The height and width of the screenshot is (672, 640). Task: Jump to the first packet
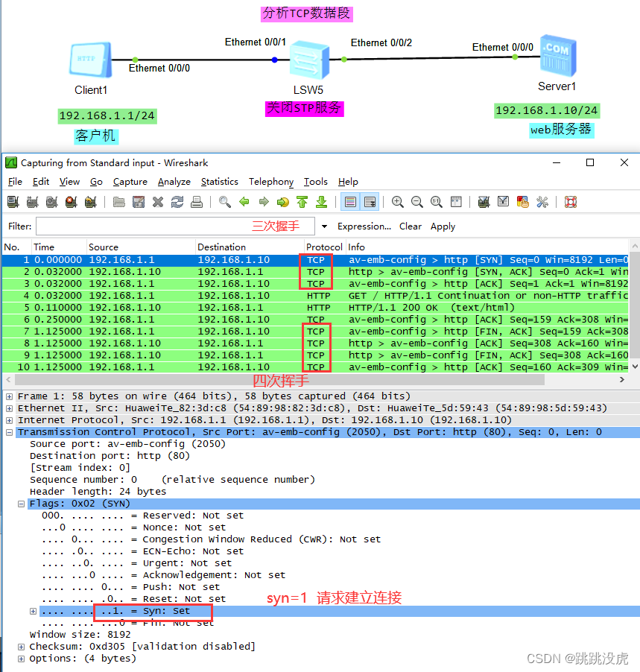coord(302,202)
